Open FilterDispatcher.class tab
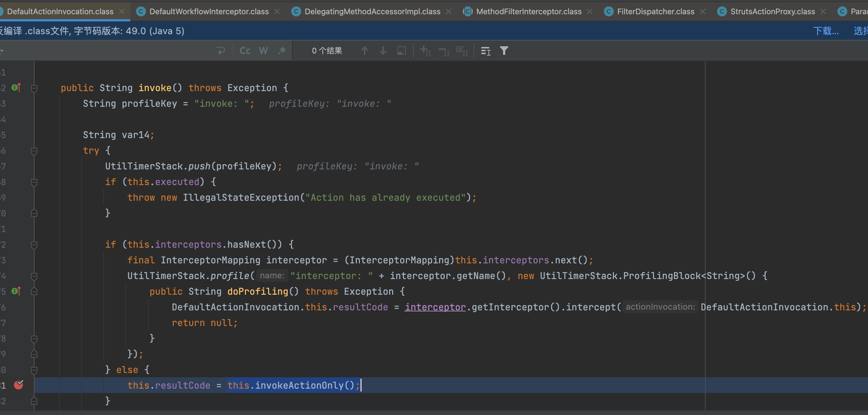The height and width of the screenshot is (415, 868). [x=655, y=11]
